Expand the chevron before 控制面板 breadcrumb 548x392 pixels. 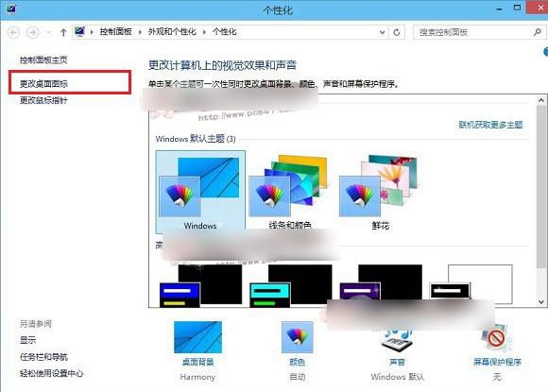point(92,32)
